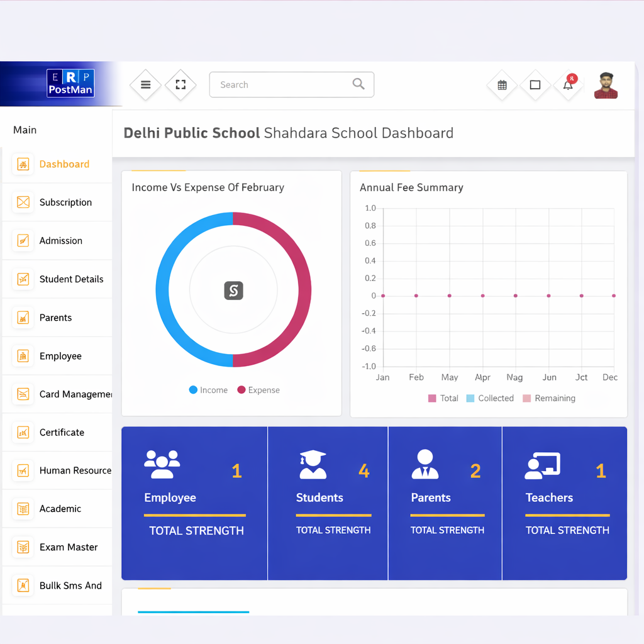Toggle fullscreen with the expand icon
The width and height of the screenshot is (644, 644).
(181, 84)
